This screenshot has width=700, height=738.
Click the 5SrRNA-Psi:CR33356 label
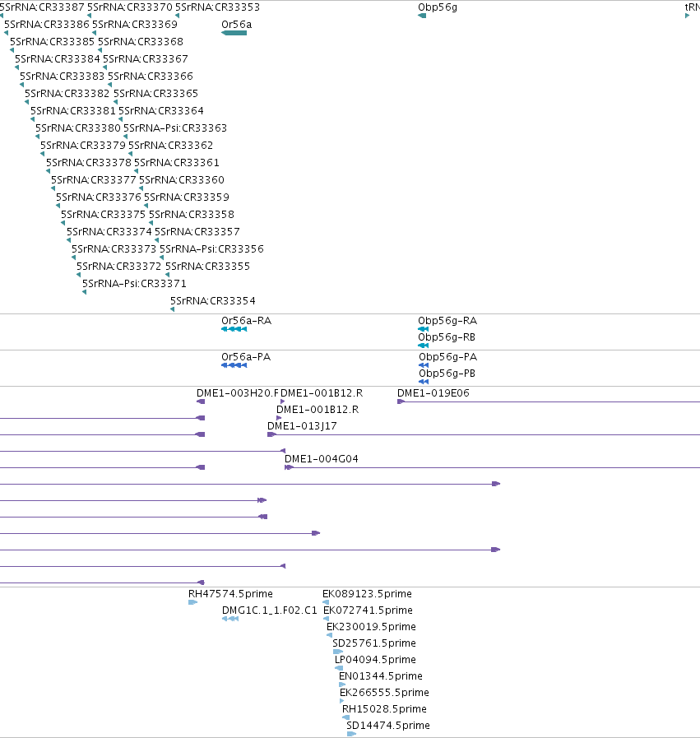pyautogui.click(x=211, y=249)
